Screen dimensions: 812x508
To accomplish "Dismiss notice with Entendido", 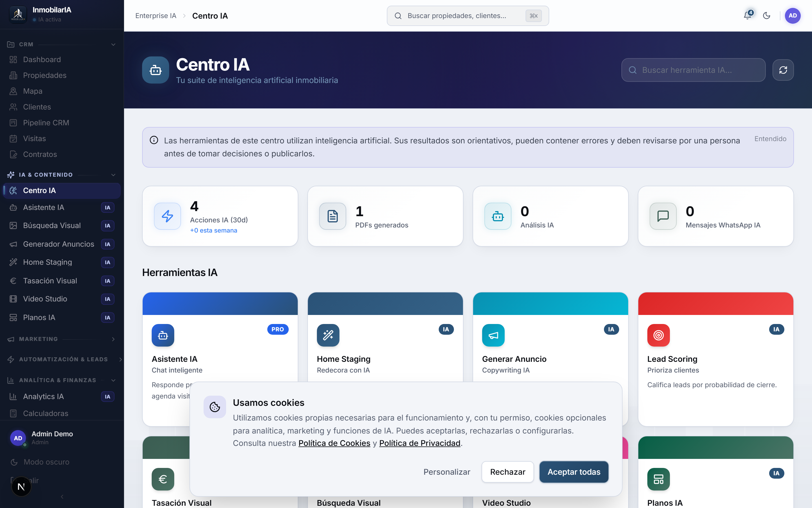I will [770, 139].
